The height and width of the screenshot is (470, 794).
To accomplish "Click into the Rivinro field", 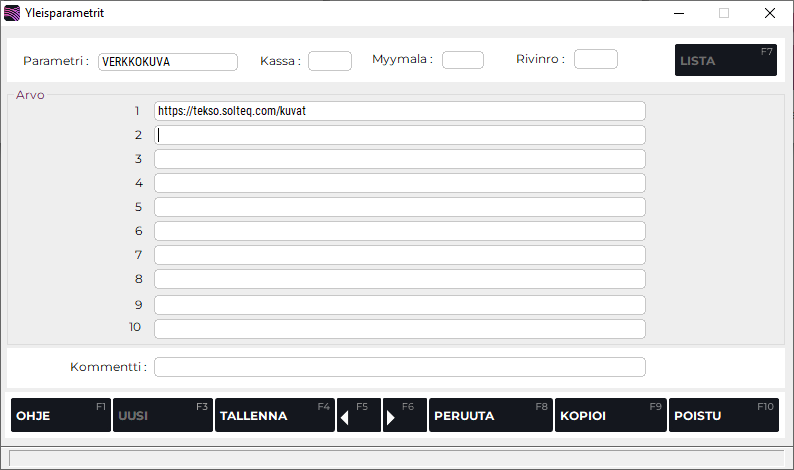I will click(x=595, y=60).
